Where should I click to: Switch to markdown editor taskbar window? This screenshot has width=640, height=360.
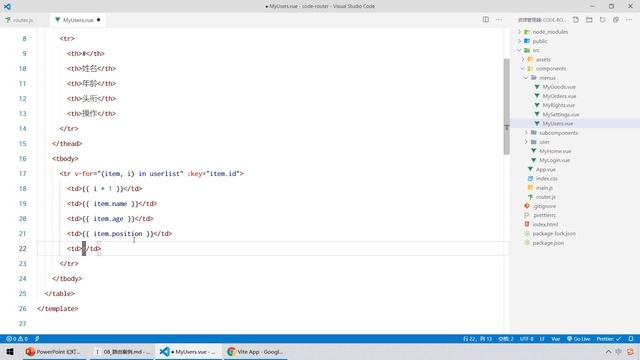[x=122, y=352]
